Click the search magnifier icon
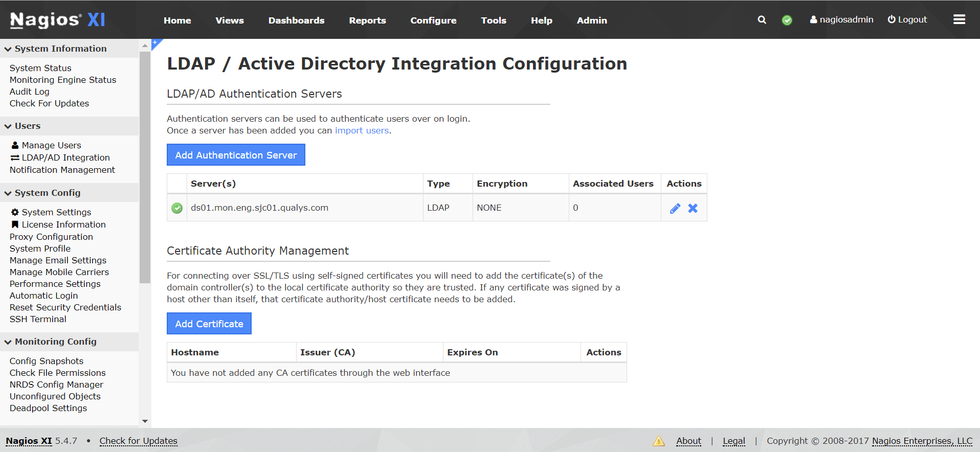The image size is (980, 452). [x=762, y=20]
